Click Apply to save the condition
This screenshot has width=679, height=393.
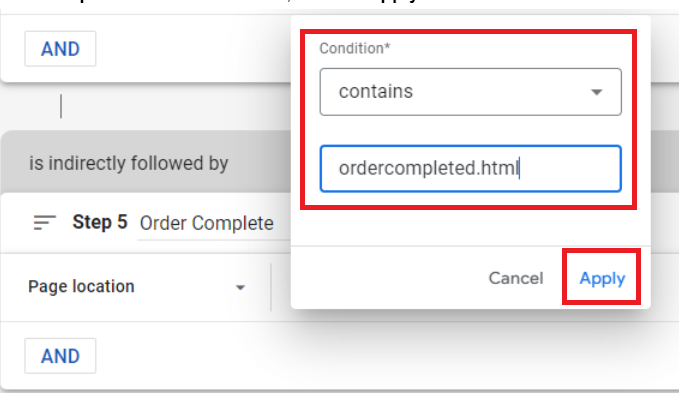(x=602, y=278)
